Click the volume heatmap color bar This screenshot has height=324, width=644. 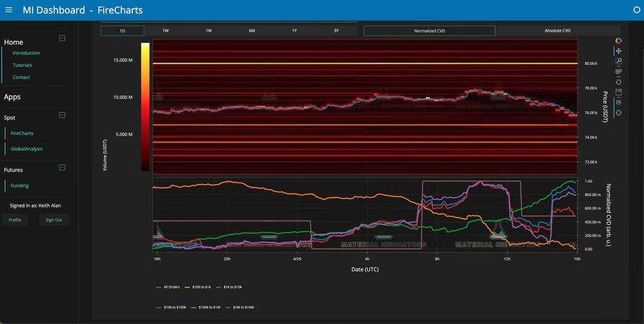click(x=145, y=107)
